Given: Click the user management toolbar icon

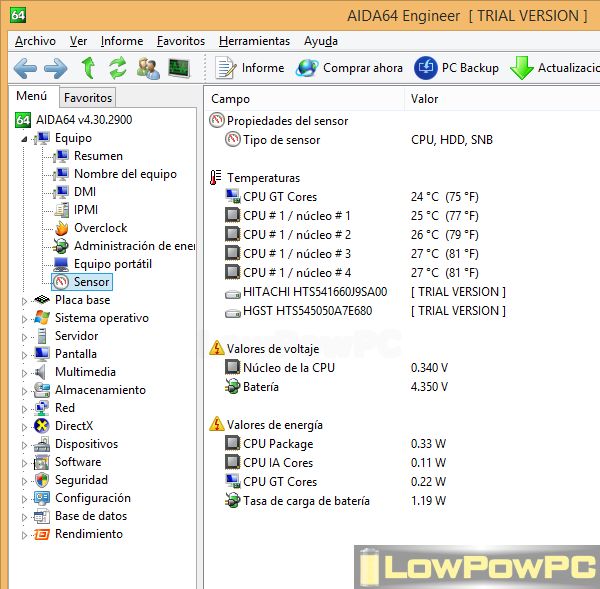Looking at the screenshot, I should click(148, 68).
